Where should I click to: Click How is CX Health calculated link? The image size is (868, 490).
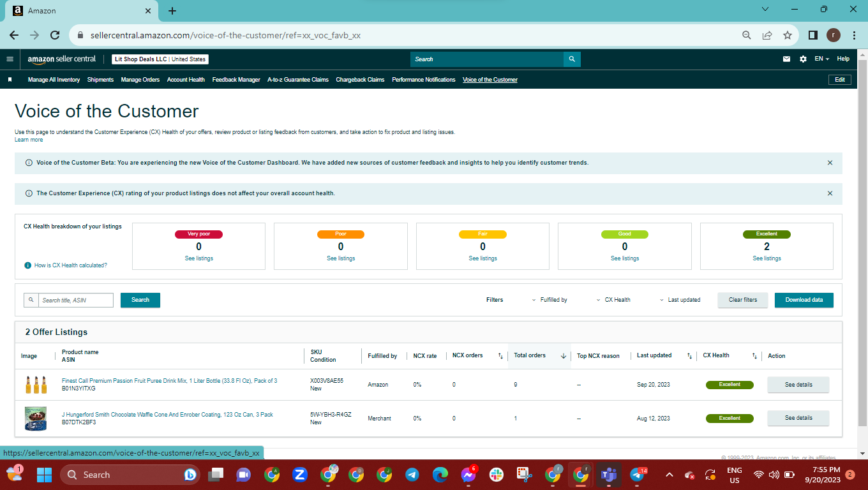pos(71,265)
